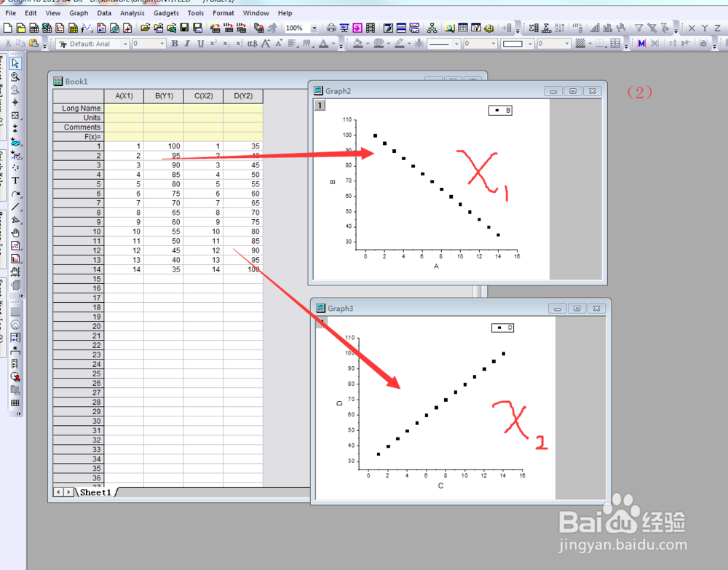Toggle Subscript formatting
728x570 pixels.
(x=226, y=44)
